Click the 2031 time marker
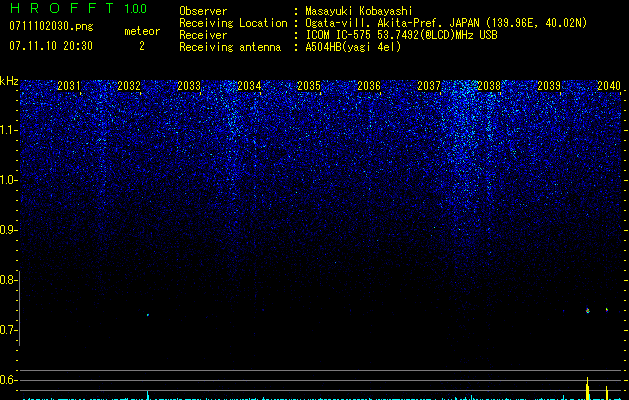This screenshot has height=400, width=629. (x=69, y=86)
